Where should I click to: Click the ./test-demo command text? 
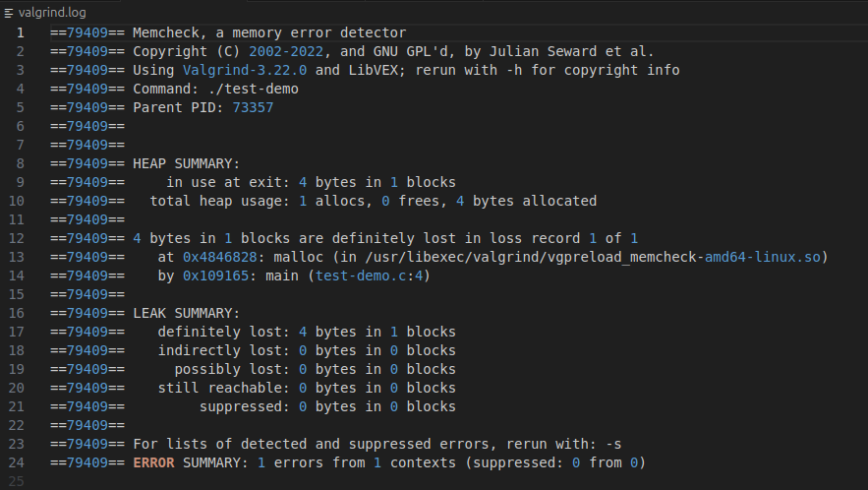pyautogui.click(x=261, y=89)
